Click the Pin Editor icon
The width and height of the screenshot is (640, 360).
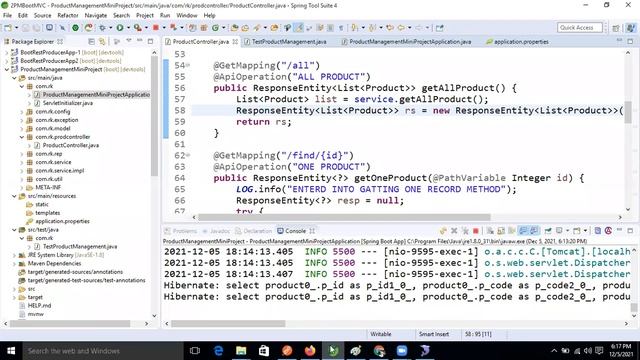pyautogui.click(x=440, y=28)
